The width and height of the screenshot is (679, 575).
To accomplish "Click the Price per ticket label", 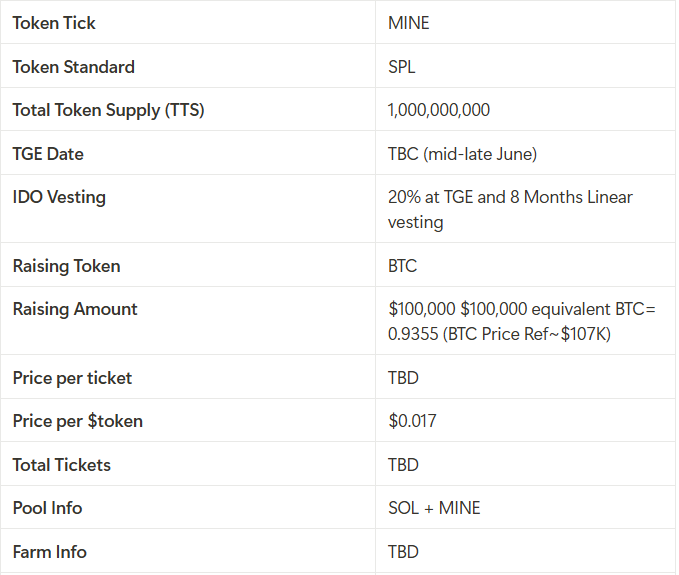I will click(x=72, y=378).
